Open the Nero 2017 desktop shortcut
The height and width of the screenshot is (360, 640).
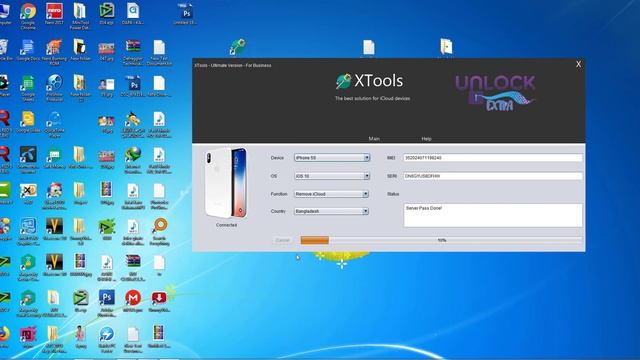tap(54, 13)
